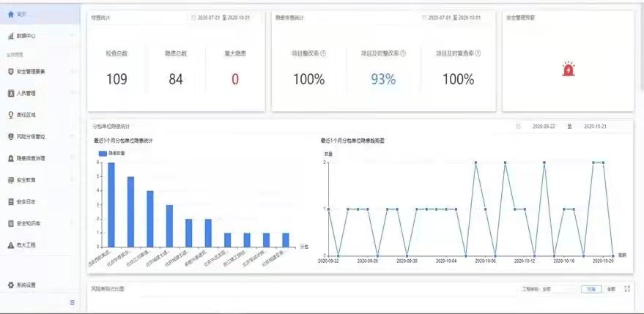Viewport: 644px width, 314px height.
Task: Click the 风险类别占比图 panel title
Action: 108,289
